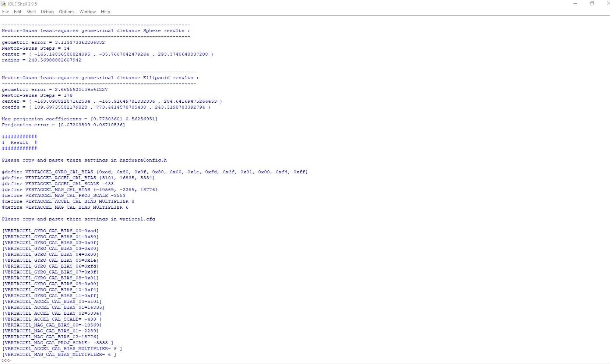The width and height of the screenshot is (610, 364).
Task: Click the [VERTACCEL_GYRO_CAL_BIAS_11=0xff] line
Action: tap(50, 296)
